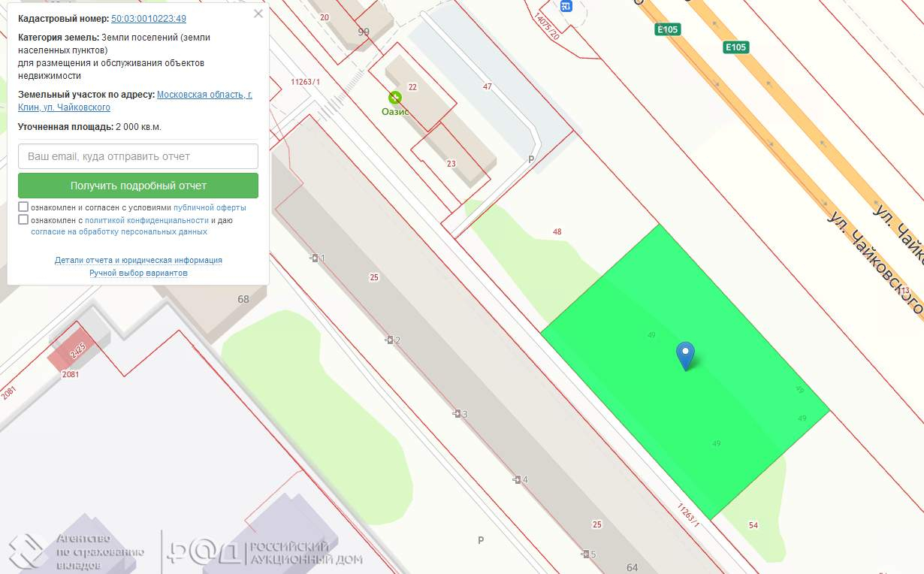Open the Московская область address link
Screen dimensions: 924x574
point(204,95)
